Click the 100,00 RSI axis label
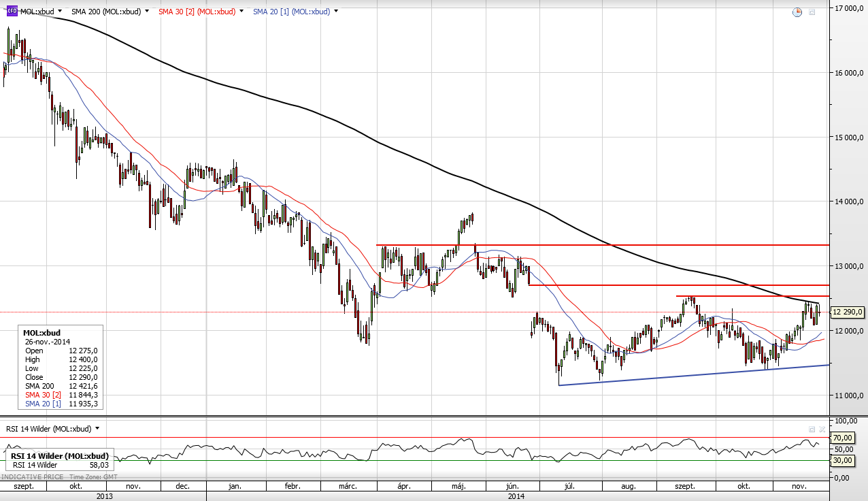This screenshot has height=501, width=868. [x=844, y=421]
